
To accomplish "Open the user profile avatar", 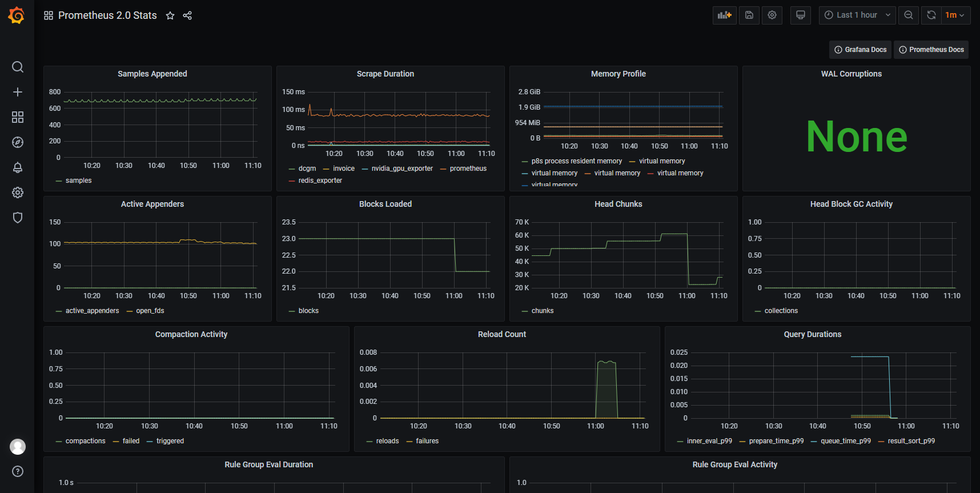I will [x=18, y=447].
